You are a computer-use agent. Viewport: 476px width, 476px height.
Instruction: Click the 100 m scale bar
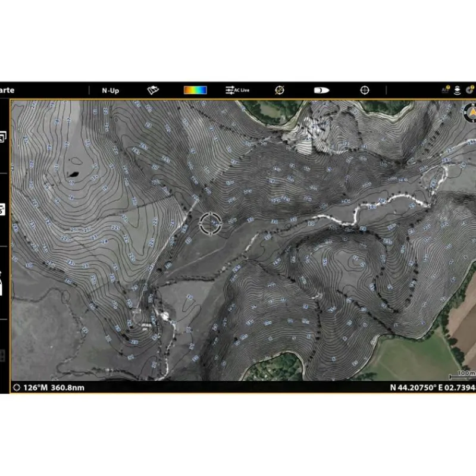tap(463, 375)
